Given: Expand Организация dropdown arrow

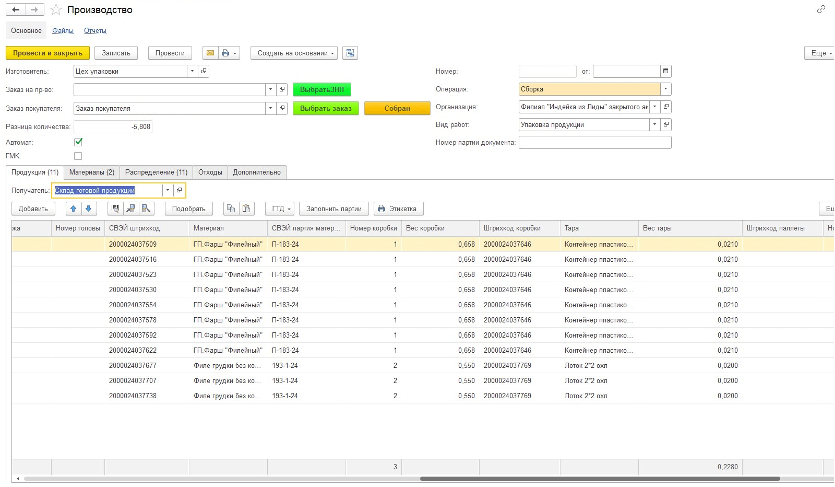Looking at the screenshot, I should coord(655,107).
